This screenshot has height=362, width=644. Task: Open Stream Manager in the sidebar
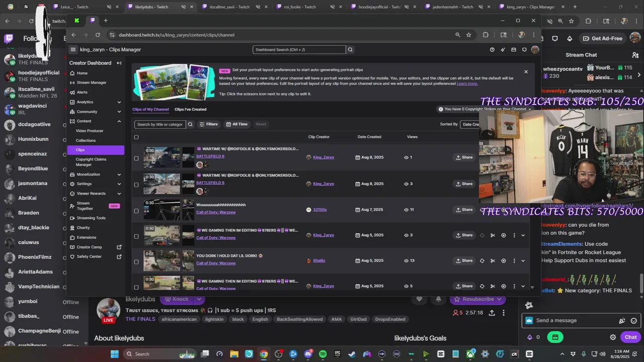tap(91, 82)
